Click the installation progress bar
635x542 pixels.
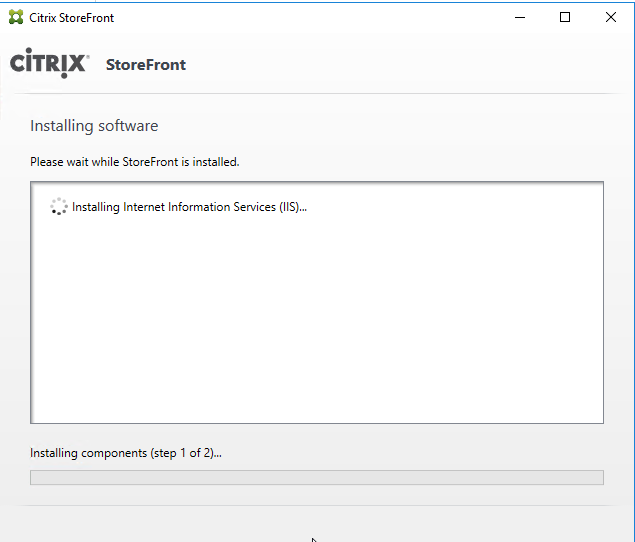(317, 477)
